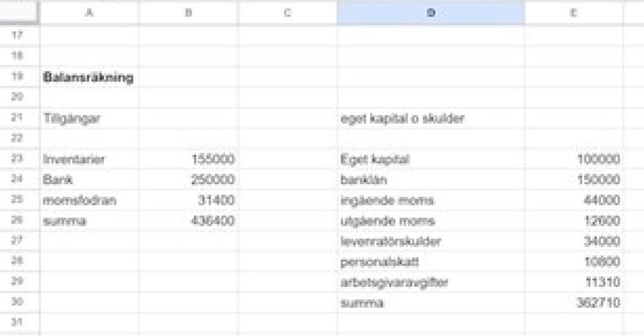
Task: Select column D header
Action: tap(431, 13)
